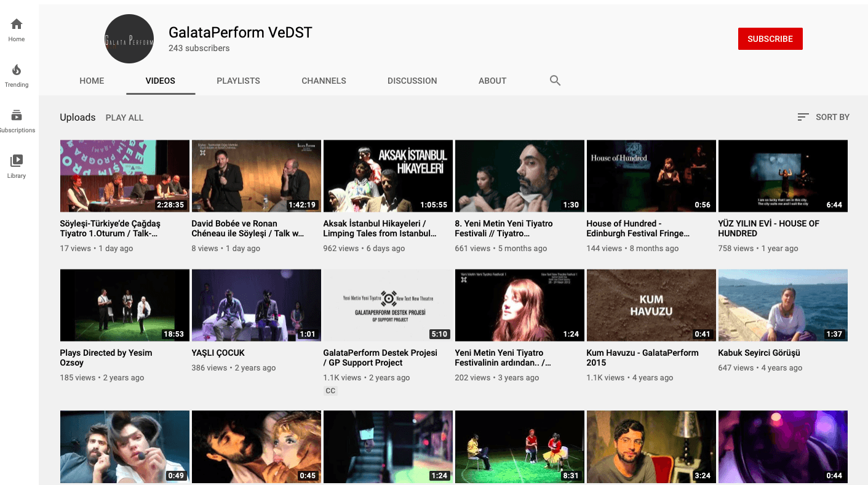Viewport: 868px width, 485px height.
Task: Click the CC badge under GalataPerform Destek Projesi
Action: (330, 391)
